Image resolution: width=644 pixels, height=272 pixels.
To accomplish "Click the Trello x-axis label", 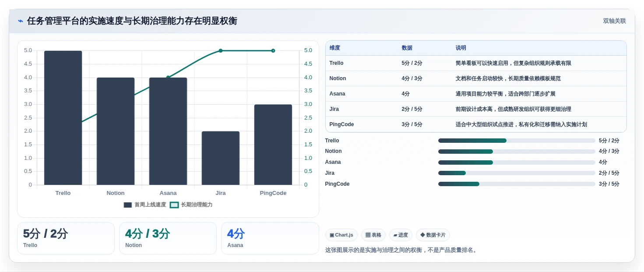I will 63,193.
